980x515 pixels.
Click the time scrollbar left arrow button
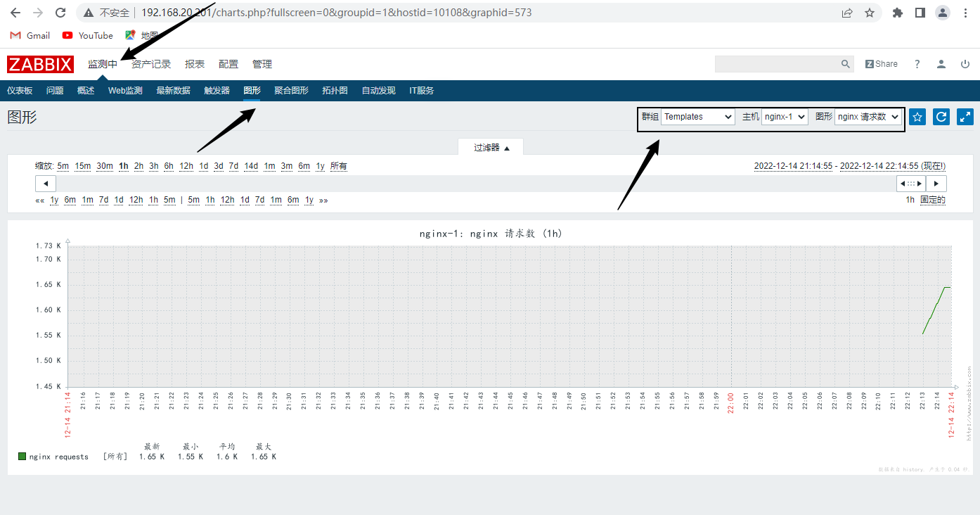point(46,184)
